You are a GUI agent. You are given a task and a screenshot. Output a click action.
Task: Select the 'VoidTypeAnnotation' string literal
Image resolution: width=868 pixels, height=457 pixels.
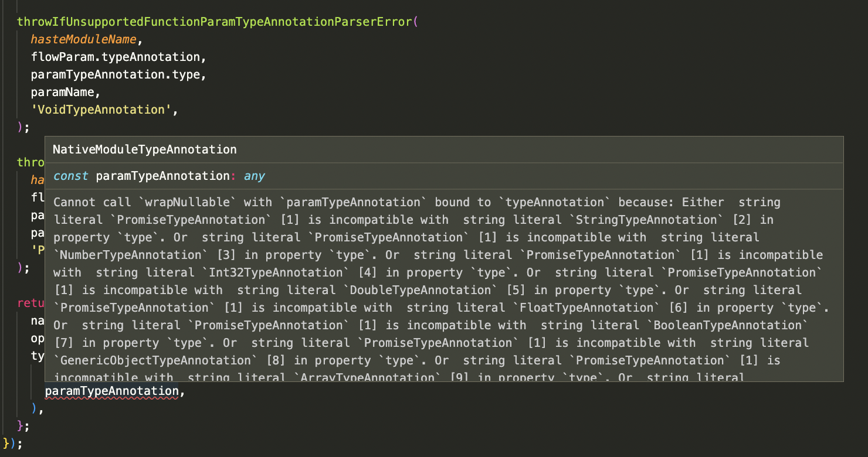click(101, 110)
